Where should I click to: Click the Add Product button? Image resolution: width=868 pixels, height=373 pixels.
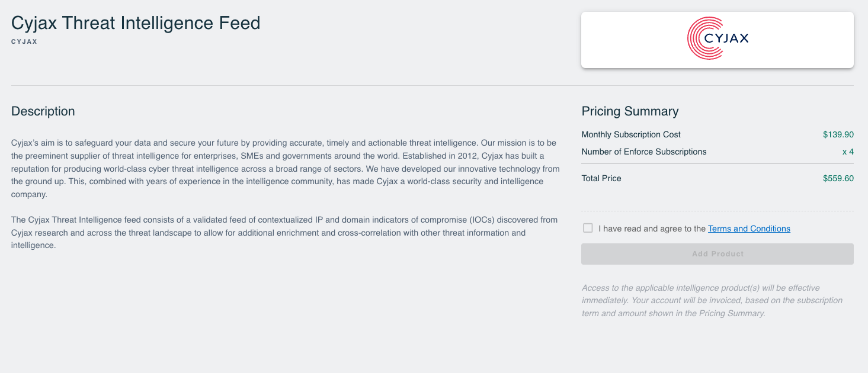tap(718, 254)
